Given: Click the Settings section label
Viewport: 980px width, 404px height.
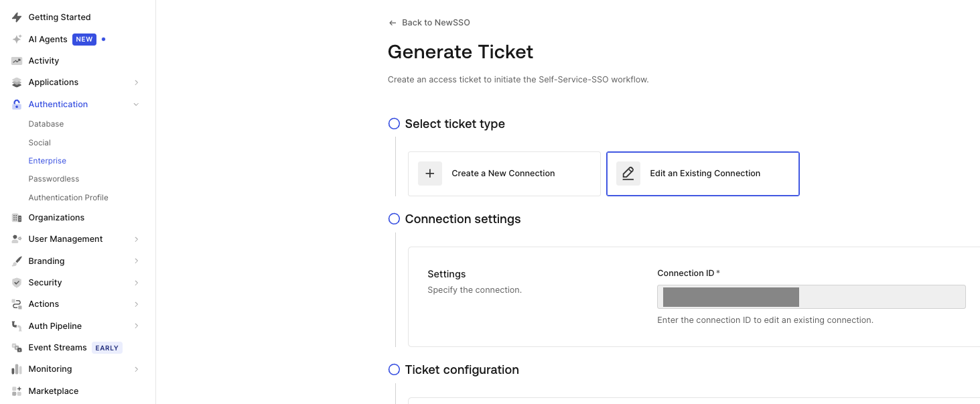Looking at the screenshot, I should point(447,274).
